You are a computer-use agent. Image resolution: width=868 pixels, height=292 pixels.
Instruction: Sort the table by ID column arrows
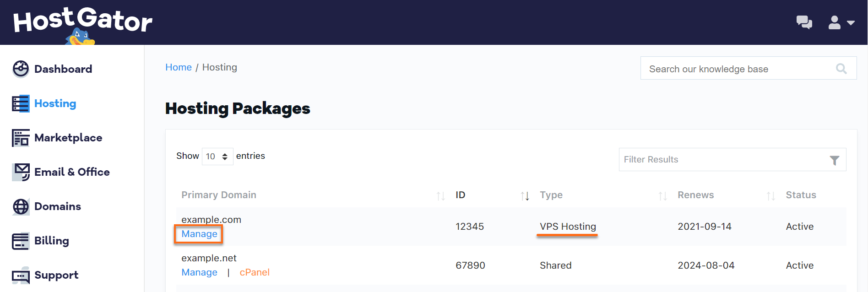[x=525, y=195]
